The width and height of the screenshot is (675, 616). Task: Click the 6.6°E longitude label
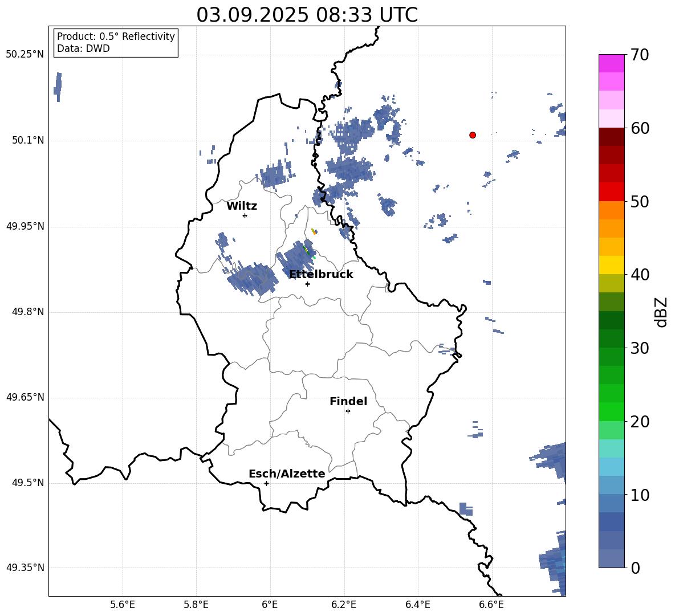pyautogui.click(x=491, y=605)
